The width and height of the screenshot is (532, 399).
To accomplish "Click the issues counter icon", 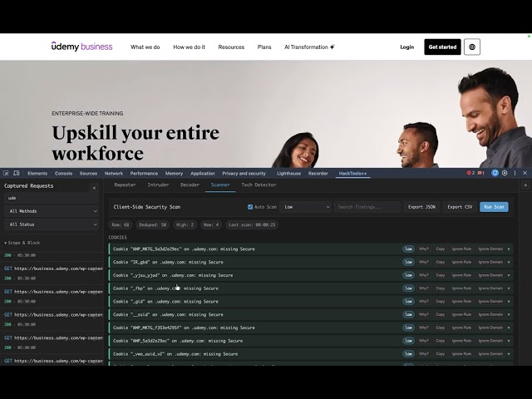I will pyautogui.click(x=481, y=173).
